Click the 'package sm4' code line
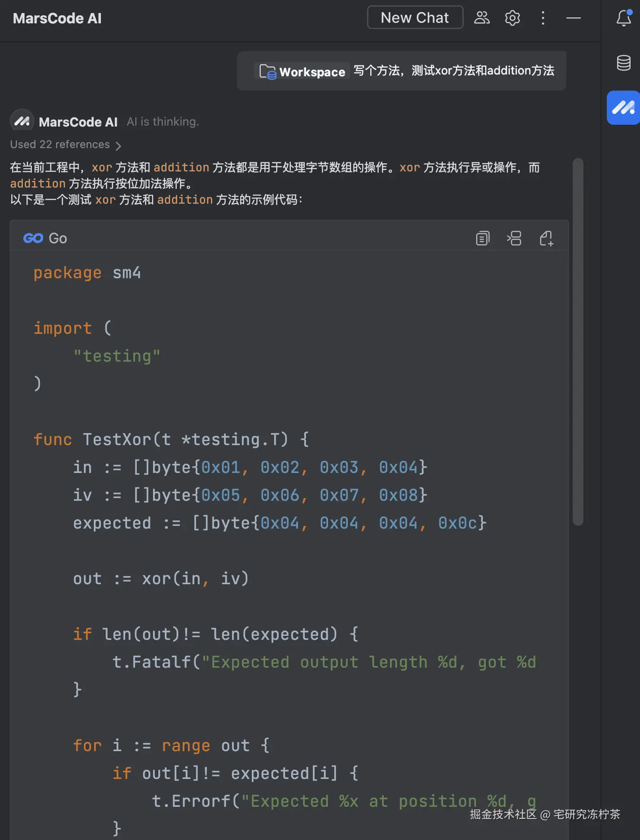Viewport: 640px width, 840px height. [x=87, y=273]
